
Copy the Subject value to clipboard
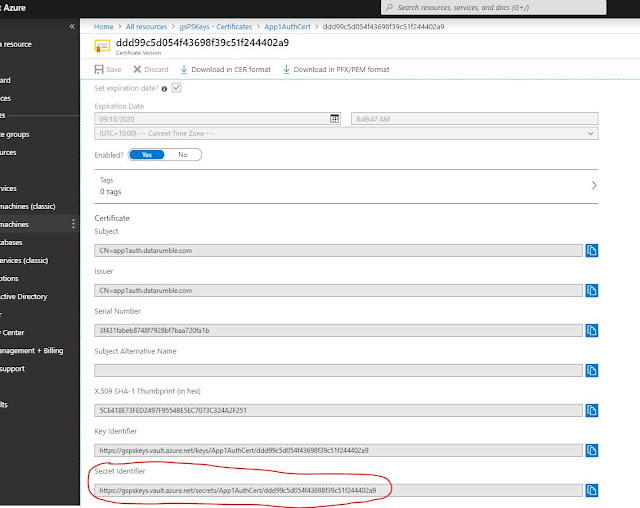[591, 251]
